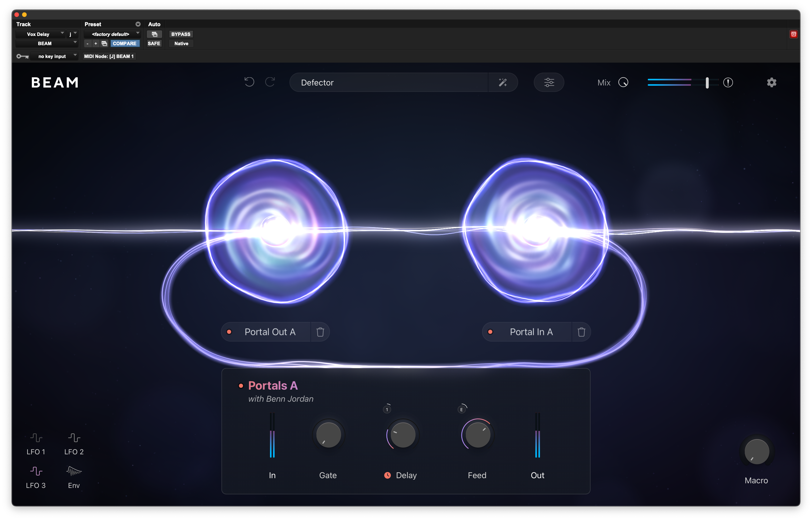
Task: Toggle Portal In A power dot
Action: click(490, 332)
